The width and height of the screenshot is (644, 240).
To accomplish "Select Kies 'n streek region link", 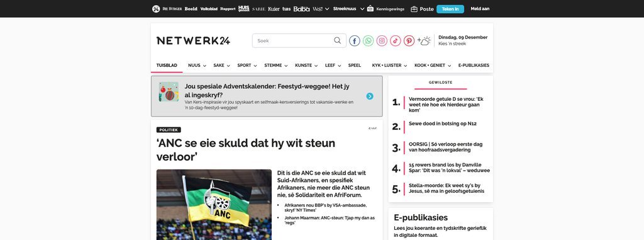I will [452, 43].
